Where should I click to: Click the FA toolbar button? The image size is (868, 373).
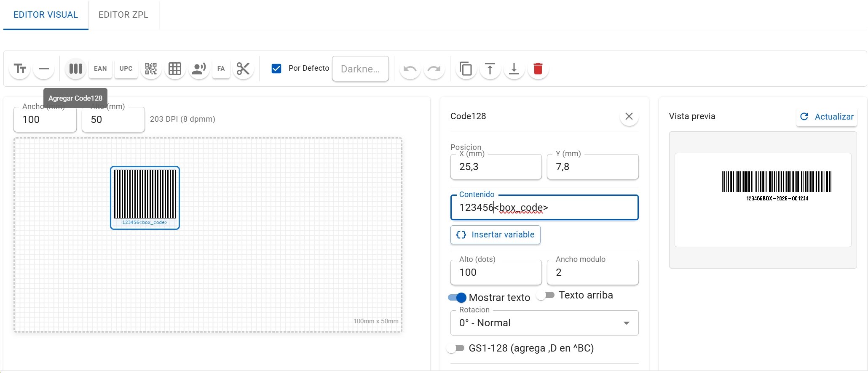point(221,69)
